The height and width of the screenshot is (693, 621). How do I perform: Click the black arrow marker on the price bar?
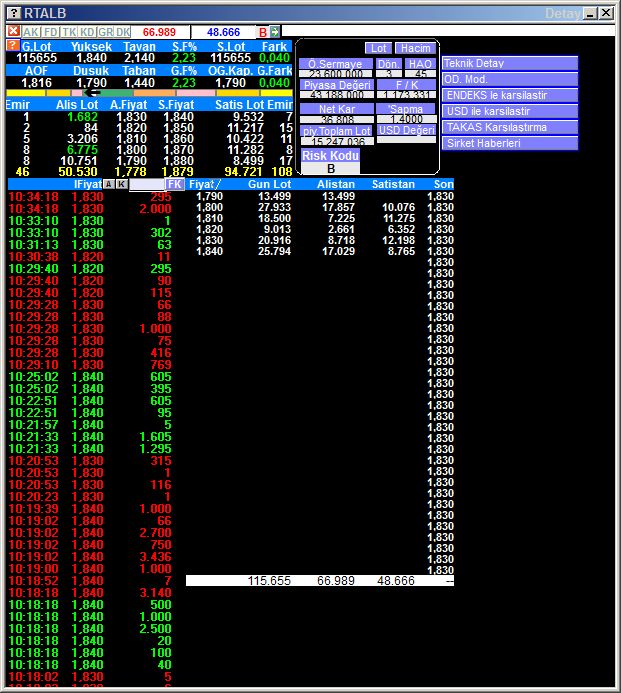coord(92,93)
